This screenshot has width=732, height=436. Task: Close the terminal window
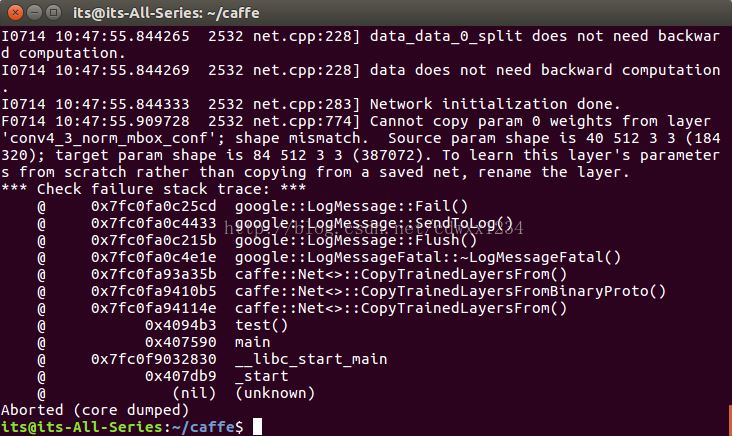pyautogui.click(x=15, y=13)
